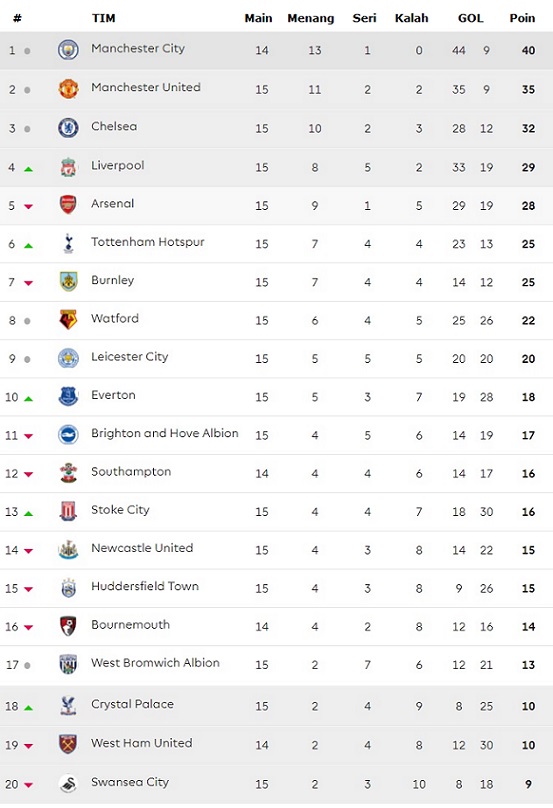Click Liverpool's green up-arrow position indicator
The image size is (553, 808).
pos(28,169)
